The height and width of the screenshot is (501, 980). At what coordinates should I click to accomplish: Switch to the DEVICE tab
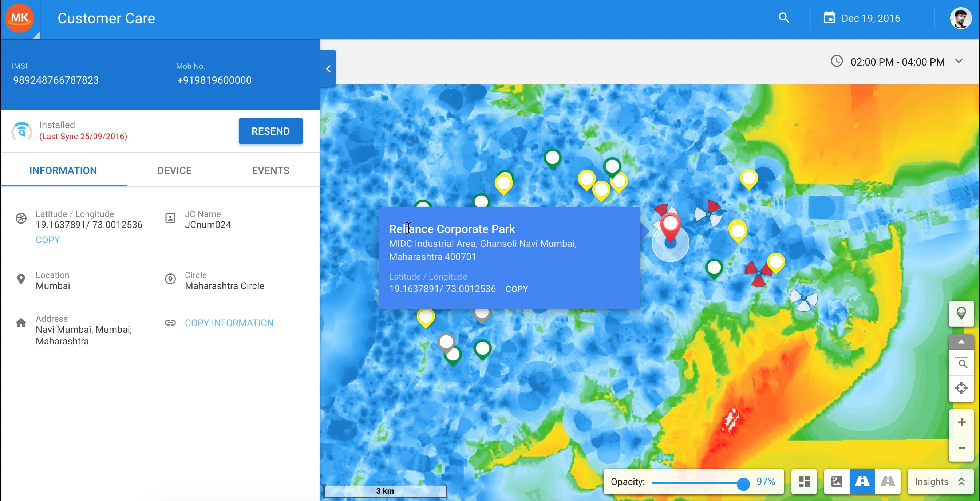point(174,170)
